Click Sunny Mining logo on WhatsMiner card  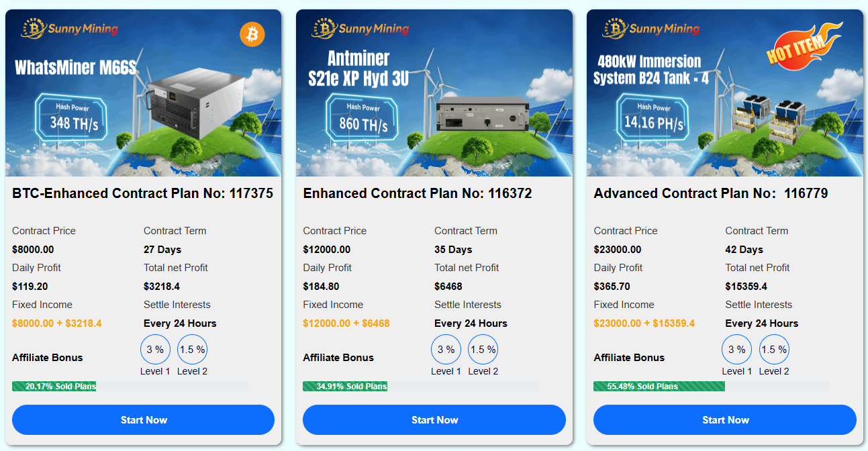click(70, 28)
